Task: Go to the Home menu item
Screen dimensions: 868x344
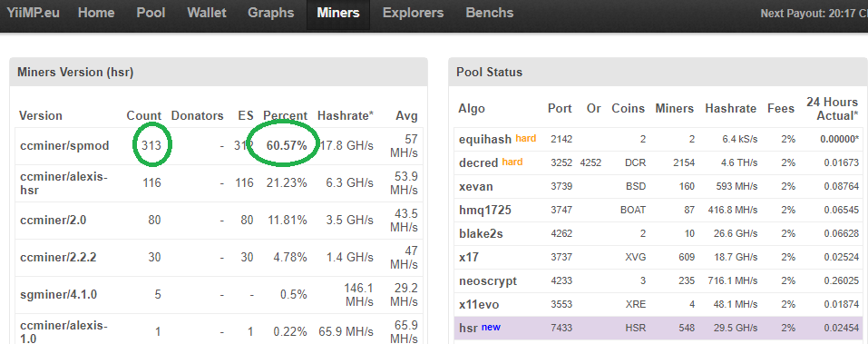Action: (x=96, y=13)
